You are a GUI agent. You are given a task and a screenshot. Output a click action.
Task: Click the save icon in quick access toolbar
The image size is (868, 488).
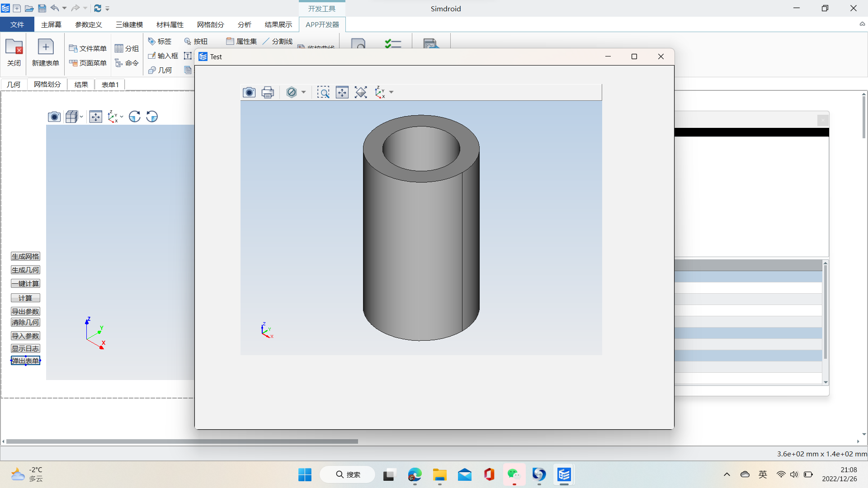coord(42,8)
